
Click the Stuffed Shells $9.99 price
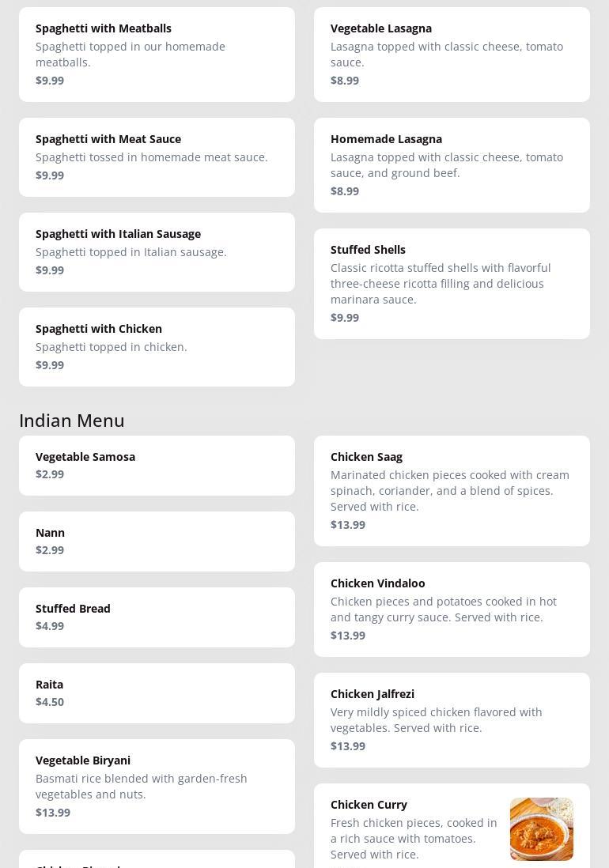pos(345,318)
